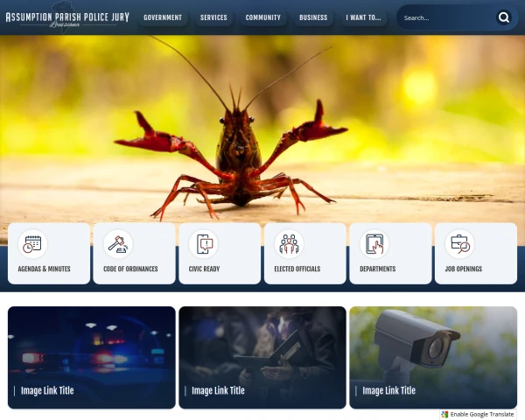Click the Agendas & Minutes calendar icon

tap(33, 244)
